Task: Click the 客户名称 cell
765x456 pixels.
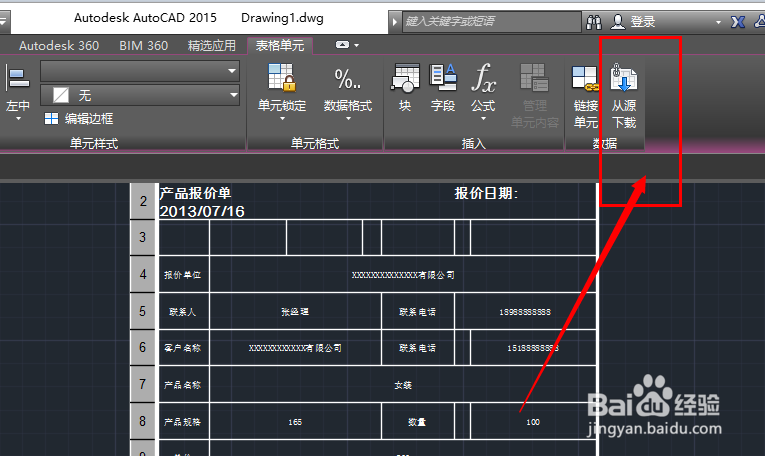Action: (182, 348)
